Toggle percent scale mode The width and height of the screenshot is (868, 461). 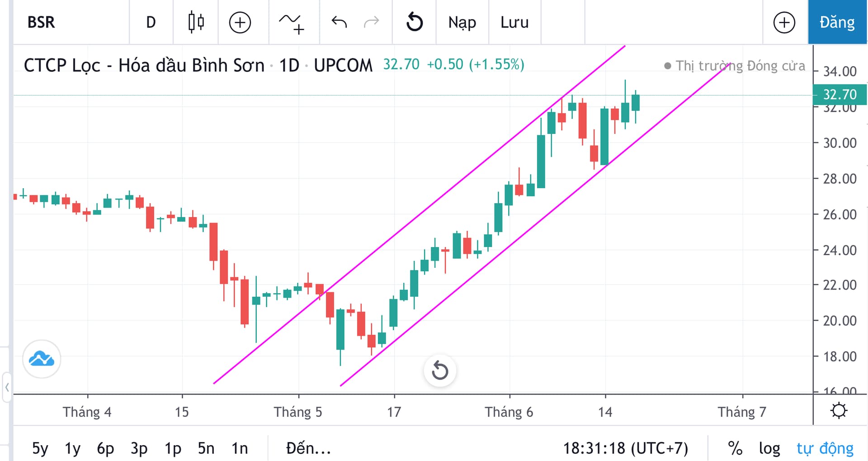[735, 448]
